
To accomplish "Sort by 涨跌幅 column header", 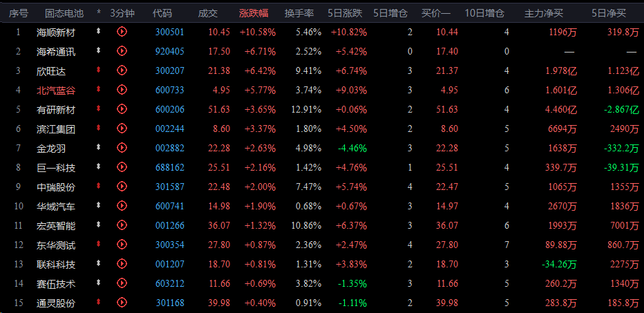I will (254, 13).
